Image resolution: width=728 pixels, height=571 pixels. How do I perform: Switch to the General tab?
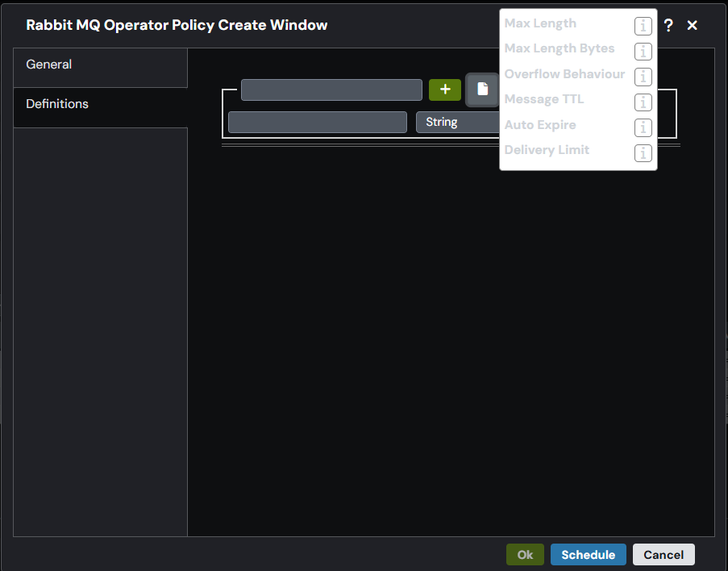[100, 68]
